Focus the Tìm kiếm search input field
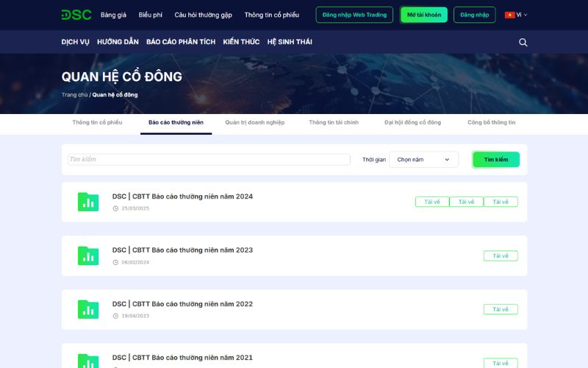The image size is (588, 368). [x=209, y=160]
